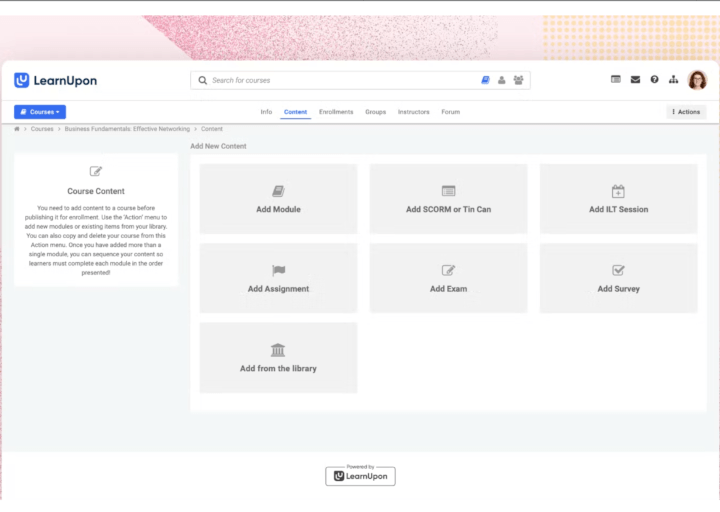Image resolution: width=720 pixels, height=512 pixels.
Task: Click the SCORM window icon
Action: (449, 191)
